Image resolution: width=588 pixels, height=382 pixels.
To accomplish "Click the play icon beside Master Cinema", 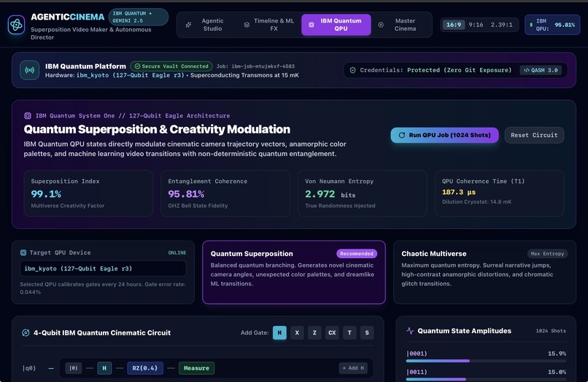I will (x=381, y=25).
